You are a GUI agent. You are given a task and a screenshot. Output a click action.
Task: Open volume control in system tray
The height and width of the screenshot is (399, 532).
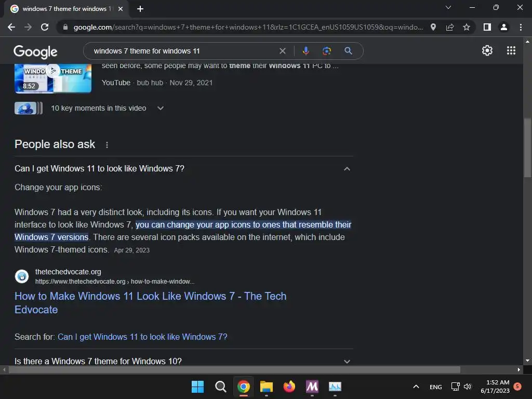[x=468, y=387]
